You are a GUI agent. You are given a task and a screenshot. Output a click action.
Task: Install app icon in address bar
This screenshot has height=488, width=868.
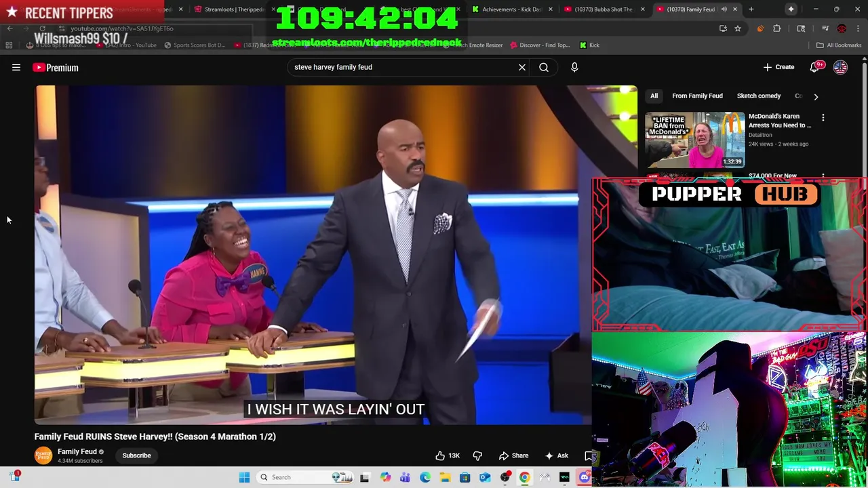click(x=723, y=28)
